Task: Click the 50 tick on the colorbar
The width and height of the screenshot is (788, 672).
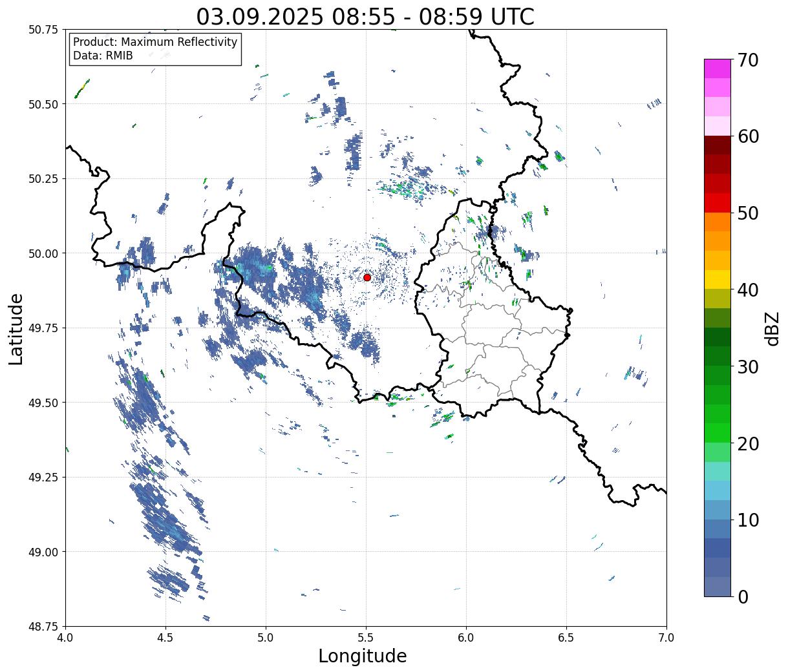Action: pos(748,213)
